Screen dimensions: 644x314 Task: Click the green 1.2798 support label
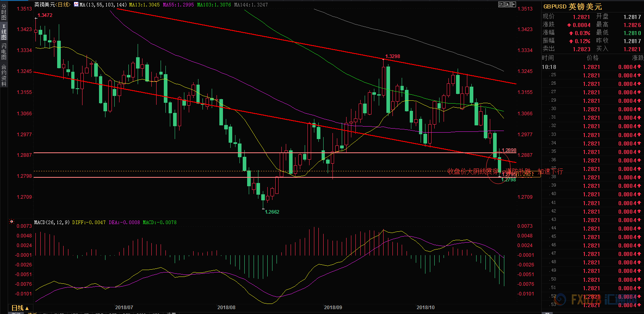point(509,180)
